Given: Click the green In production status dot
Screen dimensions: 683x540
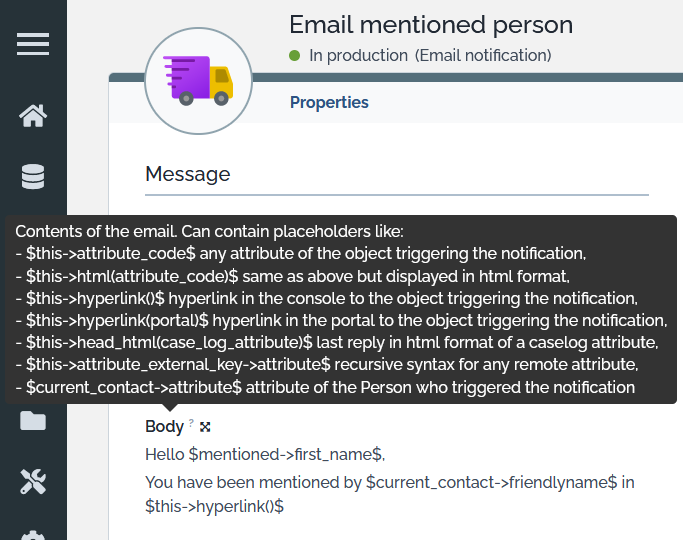Looking at the screenshot, I should tap(295, 56).
